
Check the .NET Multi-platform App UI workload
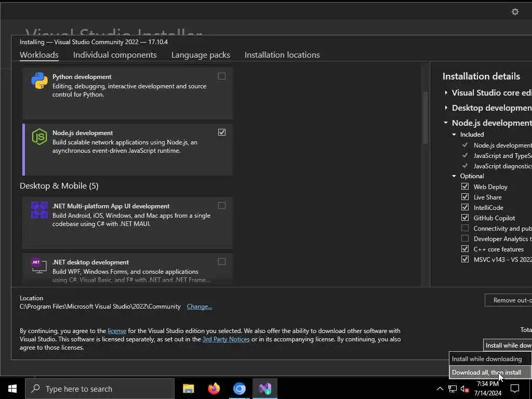click(221, 206)
